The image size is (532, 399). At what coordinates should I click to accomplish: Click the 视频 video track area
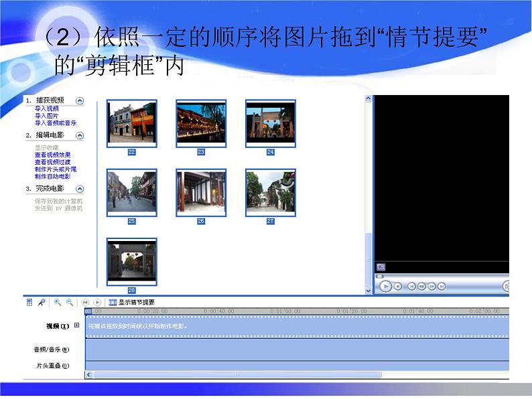click(x=297, y=327)
